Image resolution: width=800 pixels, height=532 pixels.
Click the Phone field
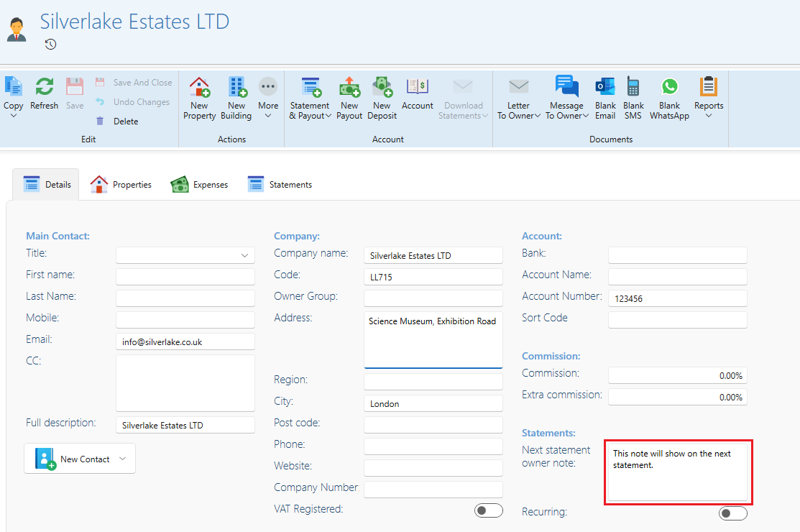[433, 446]
